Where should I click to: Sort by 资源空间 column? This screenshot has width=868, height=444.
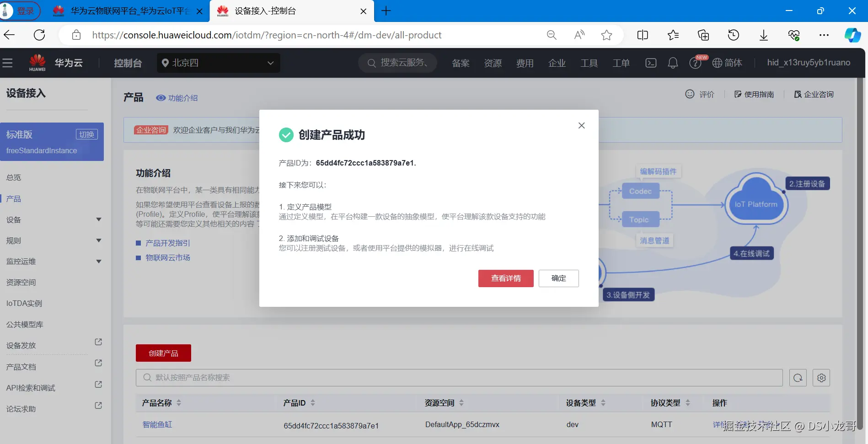coord(461,403)
